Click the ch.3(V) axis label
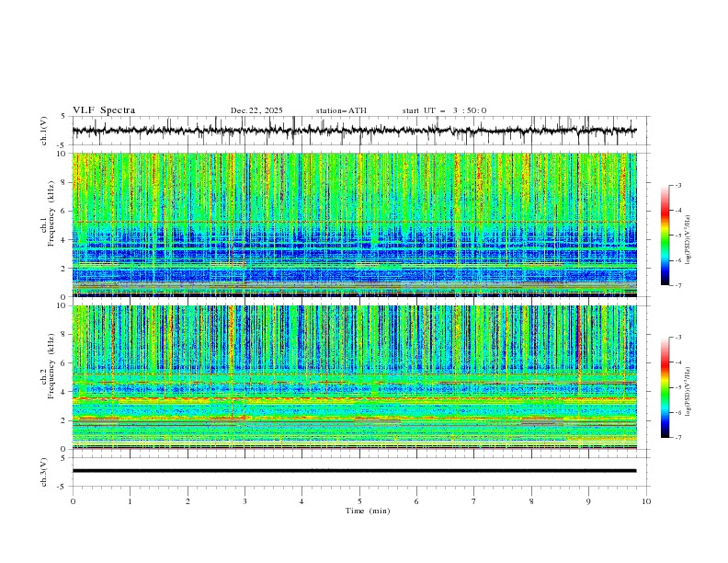Image resolution: width=728 pixels, height=563 pixels. [45, 471]
